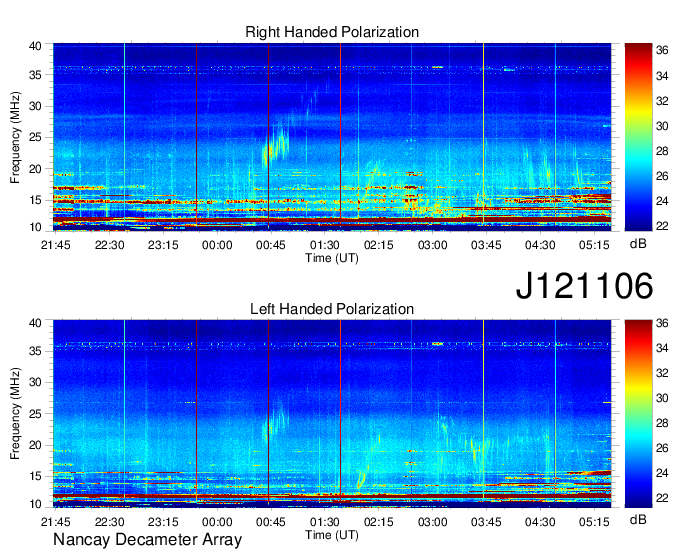
Task: Click the "01:30" time tick under the Right Handed plot
Action: click(324, 245)
